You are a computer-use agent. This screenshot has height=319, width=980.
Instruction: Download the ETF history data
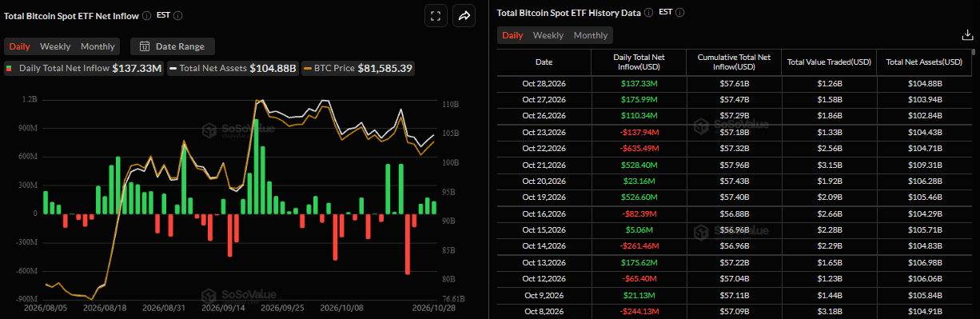coord(966,35)
